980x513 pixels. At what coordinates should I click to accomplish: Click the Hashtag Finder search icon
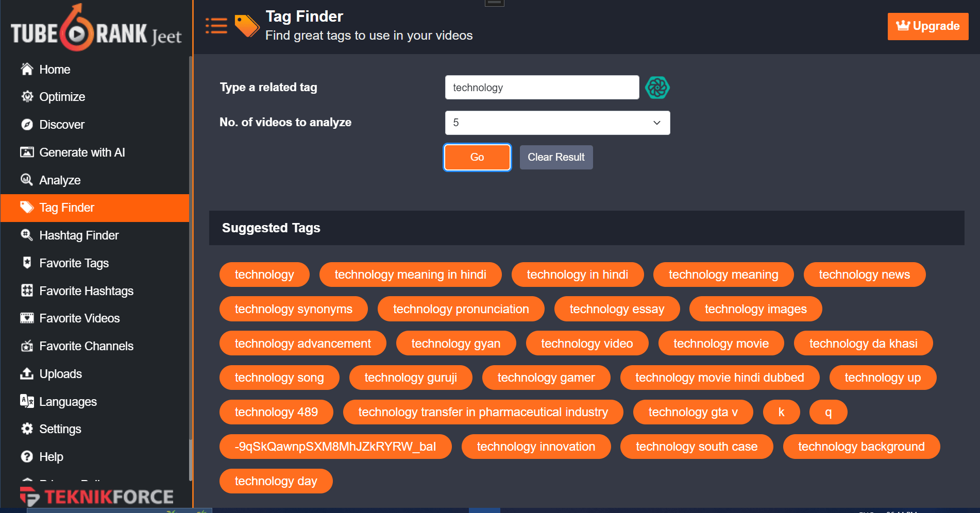click(x=27, y=235)
